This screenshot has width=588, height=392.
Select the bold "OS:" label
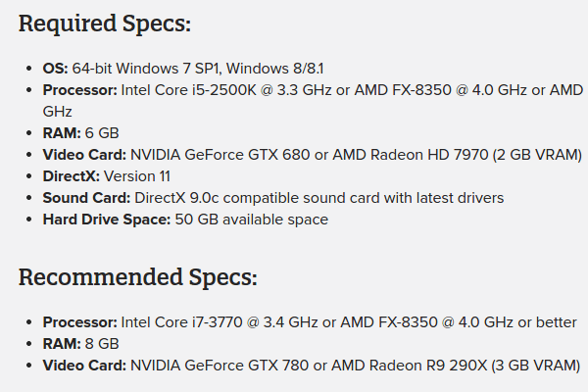click(55, 69)
